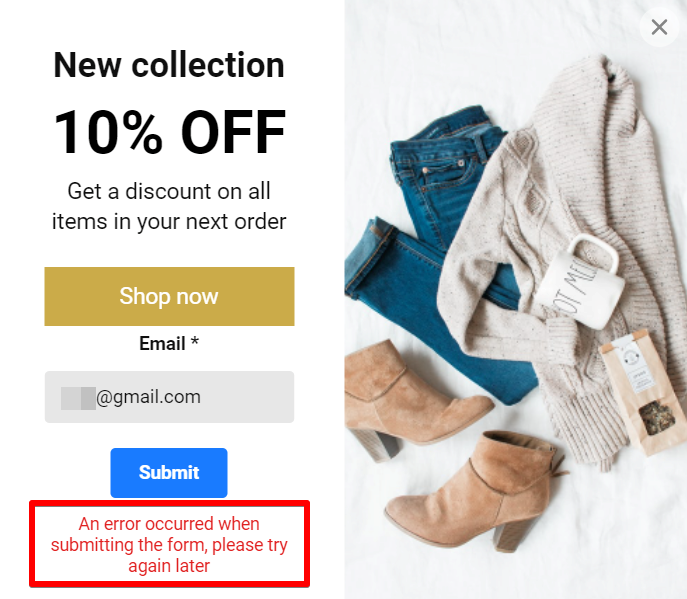687x599 pixels.
Task: Click the blue Submit button
Action: pyautogui.click(x=169, y=472)
